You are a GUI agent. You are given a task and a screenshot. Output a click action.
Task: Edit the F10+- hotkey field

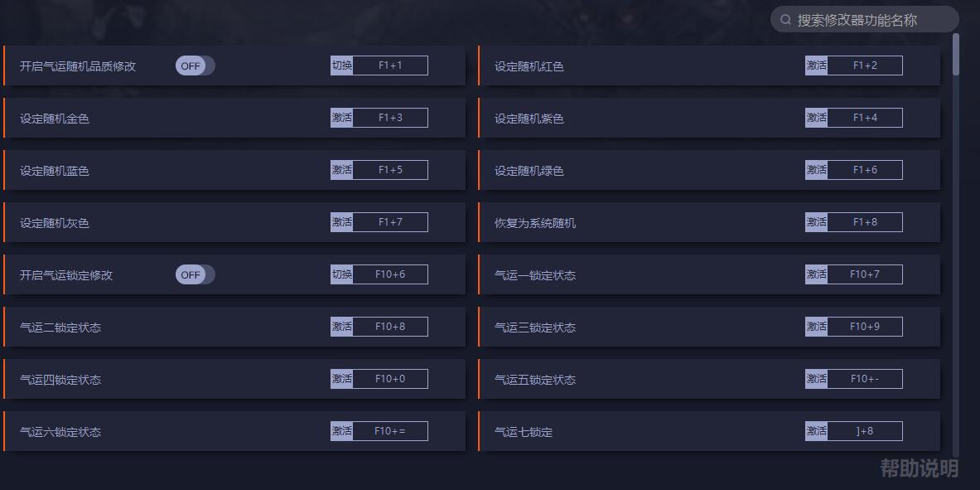[865, 379]
